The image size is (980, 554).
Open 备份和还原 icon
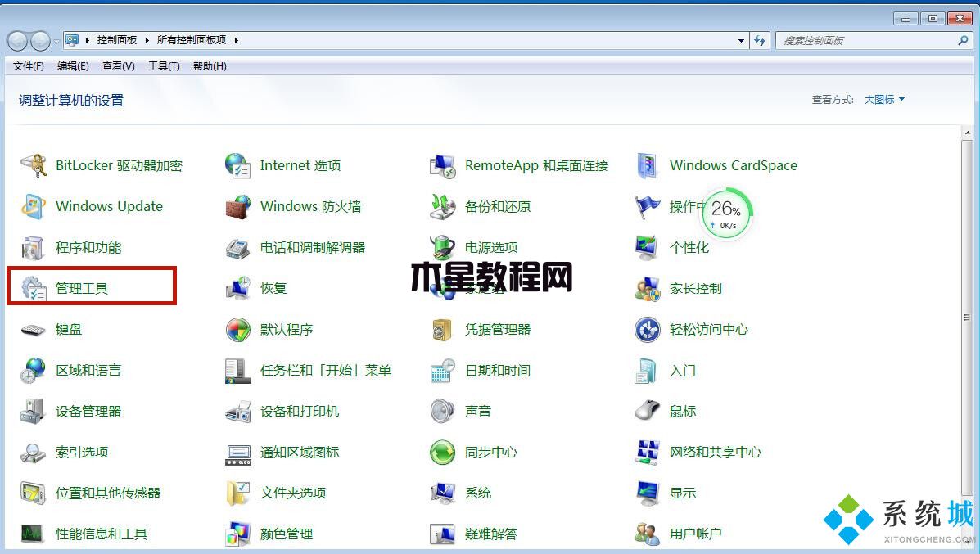(x=443, y=207)
